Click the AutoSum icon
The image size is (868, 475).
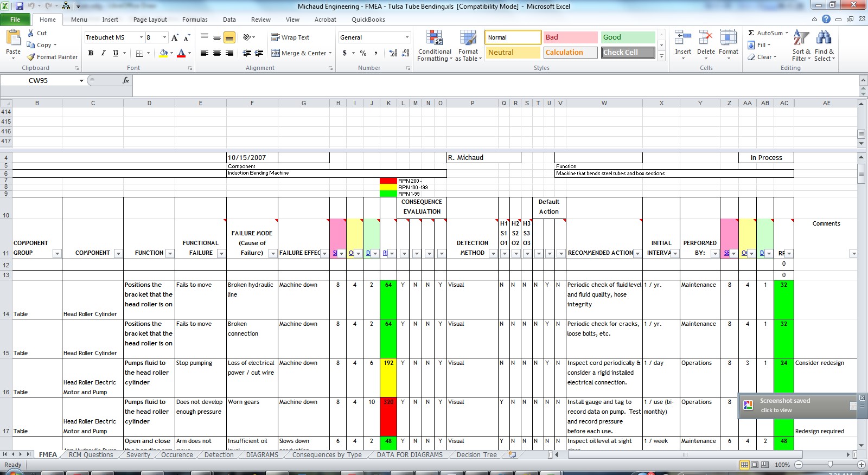click(x=751, y=33)
